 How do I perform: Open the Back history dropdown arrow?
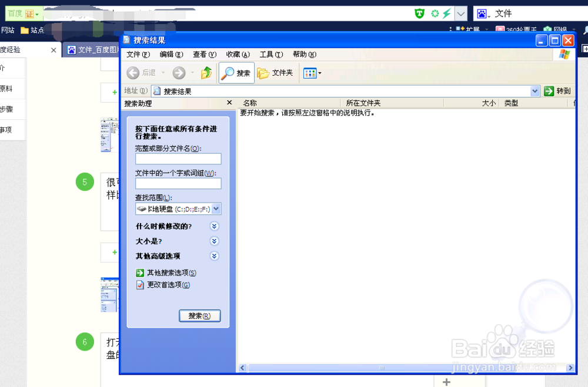tap(163, 72)
